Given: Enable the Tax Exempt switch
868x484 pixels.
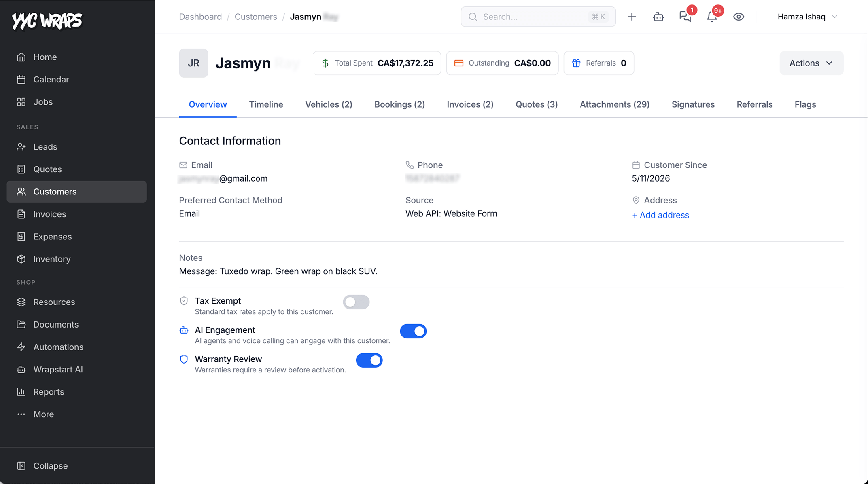Looking at the screenshot, I should 356,302.
